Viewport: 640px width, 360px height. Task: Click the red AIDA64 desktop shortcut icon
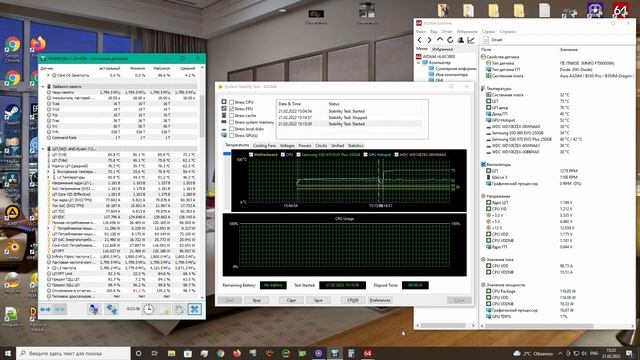[x=620, y=10]
